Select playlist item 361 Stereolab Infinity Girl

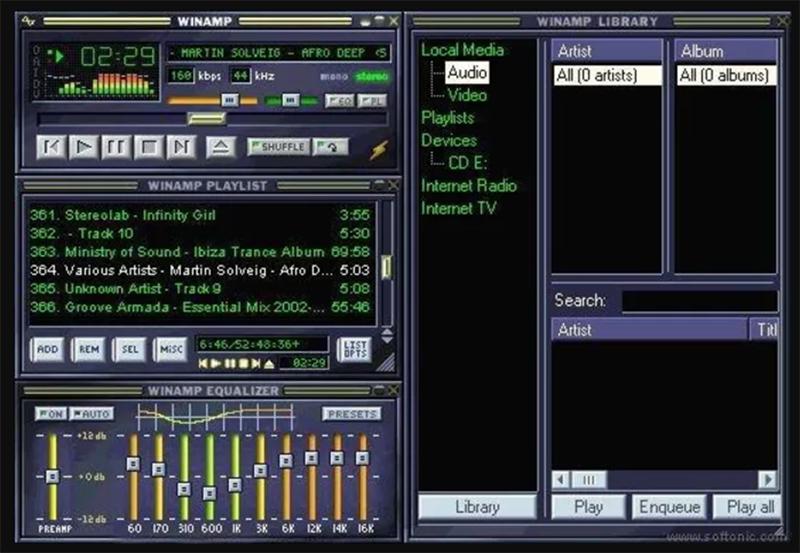click(199, 215)
